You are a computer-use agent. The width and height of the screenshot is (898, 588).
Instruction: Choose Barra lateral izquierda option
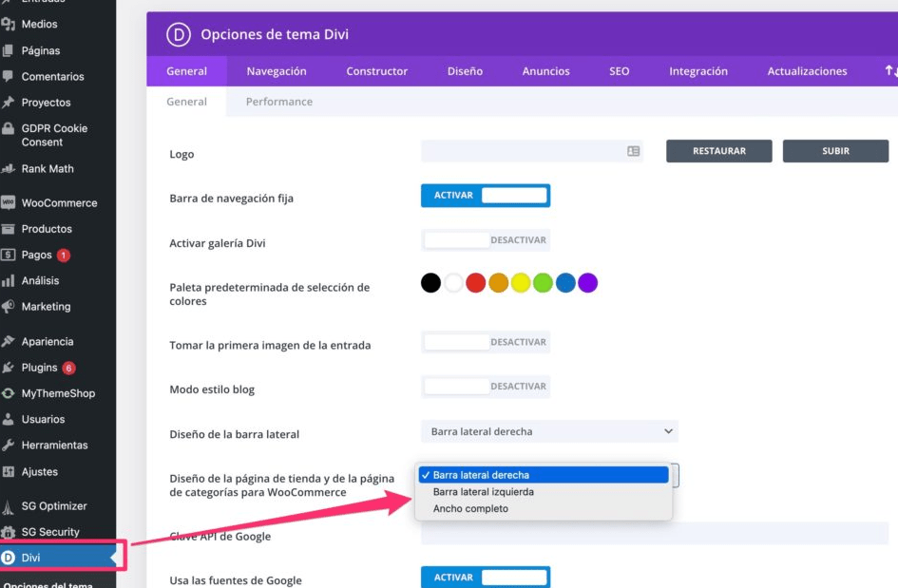point(544,492)
